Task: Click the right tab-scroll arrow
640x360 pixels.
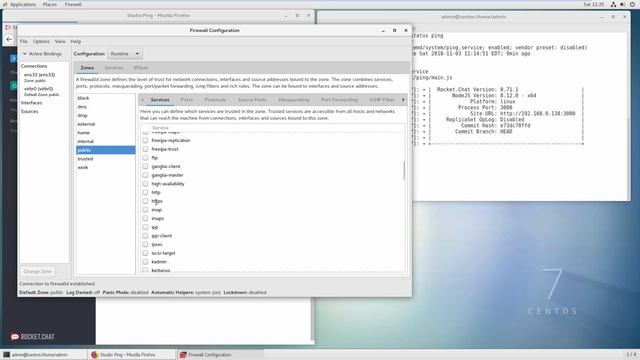Action: pos(403,100)
